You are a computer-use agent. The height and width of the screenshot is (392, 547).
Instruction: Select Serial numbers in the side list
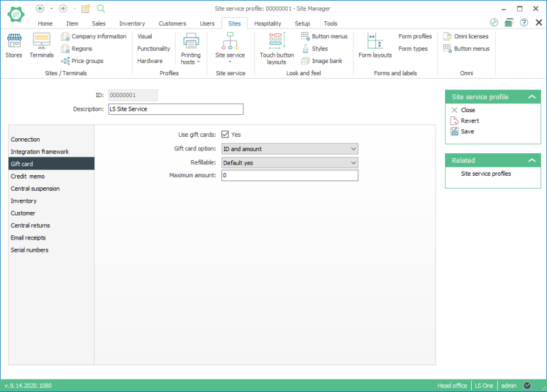point(51,250)
